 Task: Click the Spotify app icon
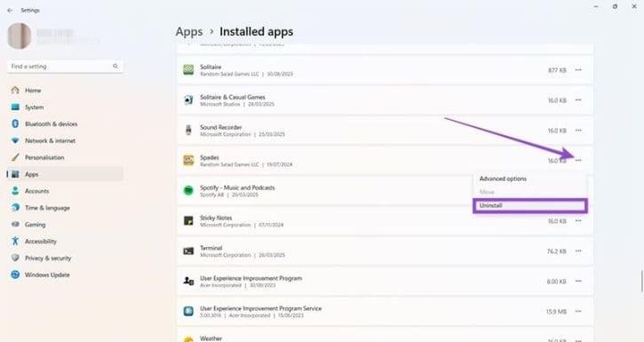pos(188,190)
